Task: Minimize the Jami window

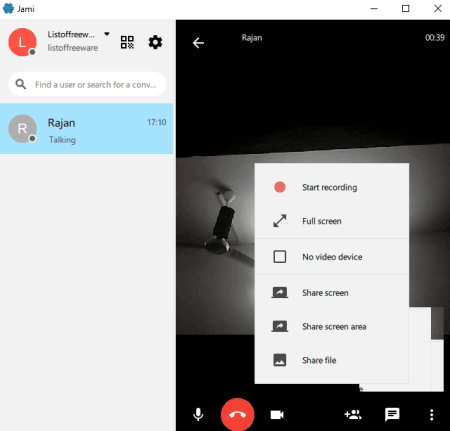Action: click(374, 8)
